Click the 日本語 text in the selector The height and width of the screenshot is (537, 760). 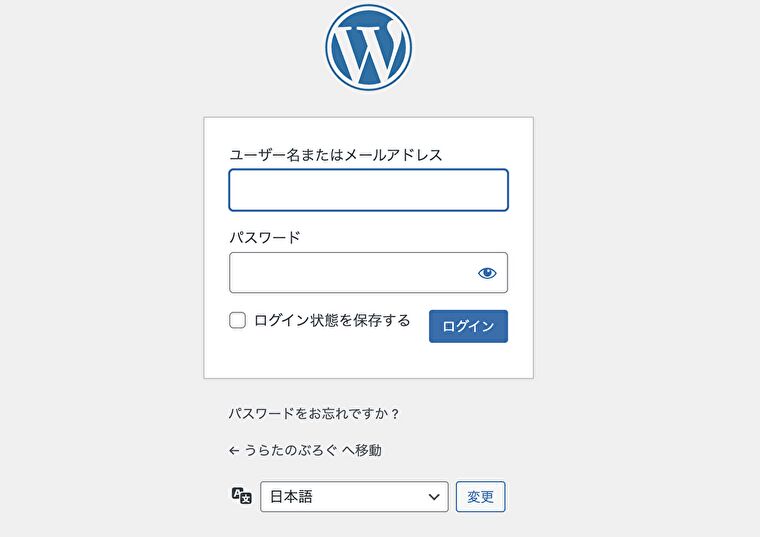point(291,497)
